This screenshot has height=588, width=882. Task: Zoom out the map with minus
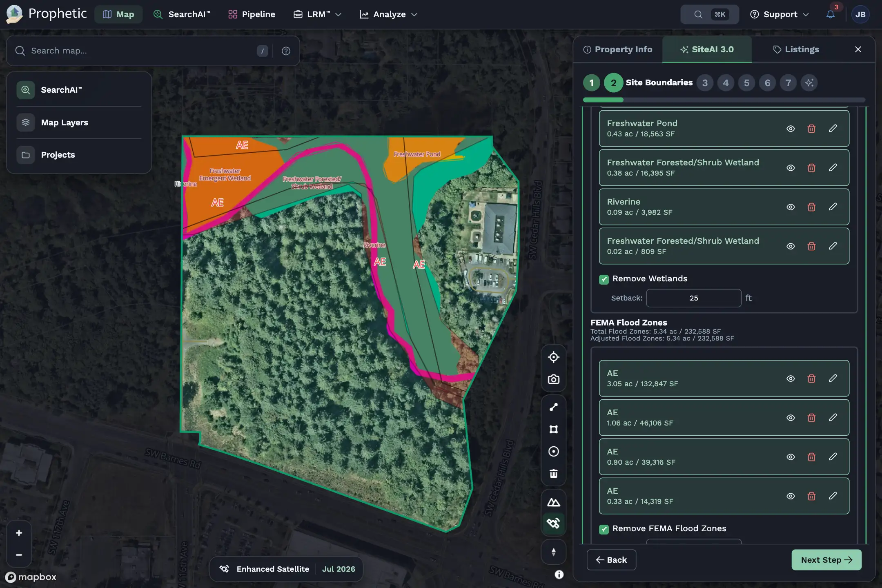[19, 555]
